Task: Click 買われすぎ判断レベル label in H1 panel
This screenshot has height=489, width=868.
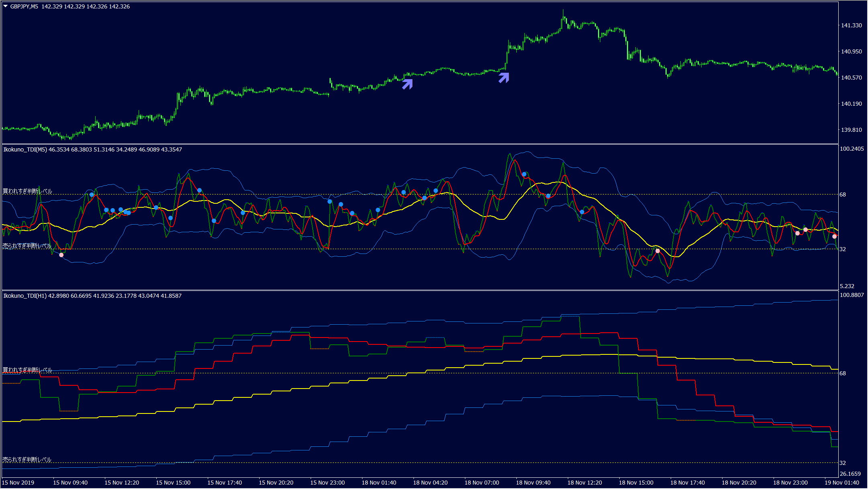Action: click(x=27, y=370)
